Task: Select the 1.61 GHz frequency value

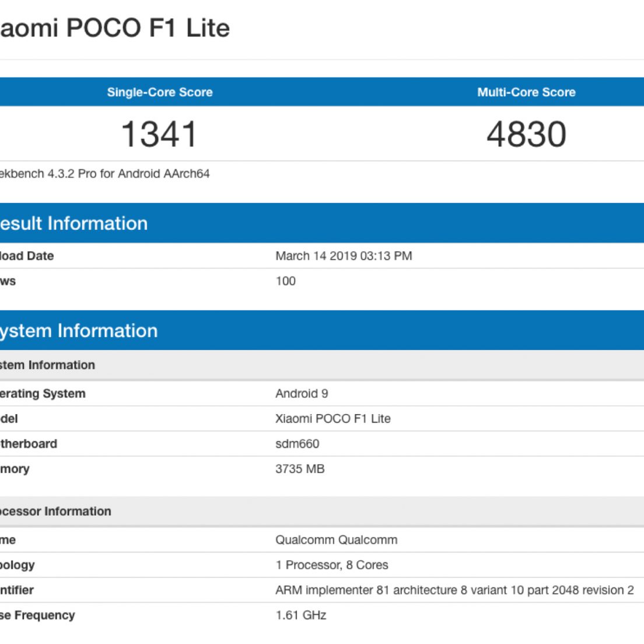Action: 301,615
